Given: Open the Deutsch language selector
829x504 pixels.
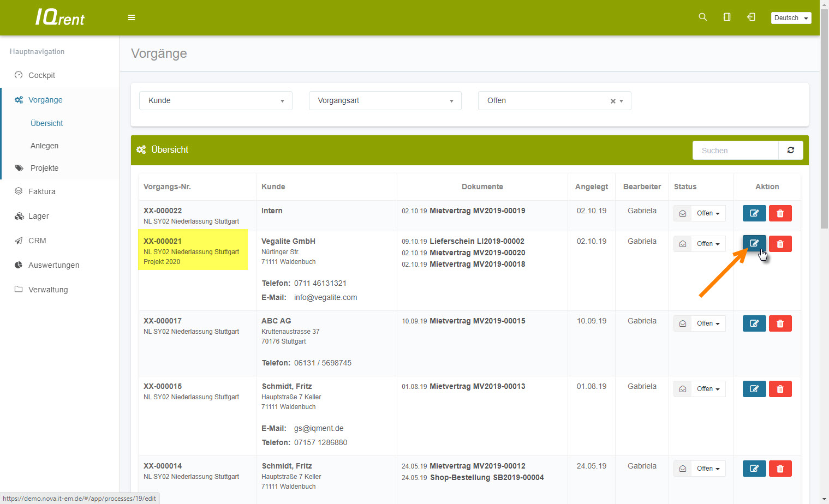Looking at the screenshot, I should (791, 18).
